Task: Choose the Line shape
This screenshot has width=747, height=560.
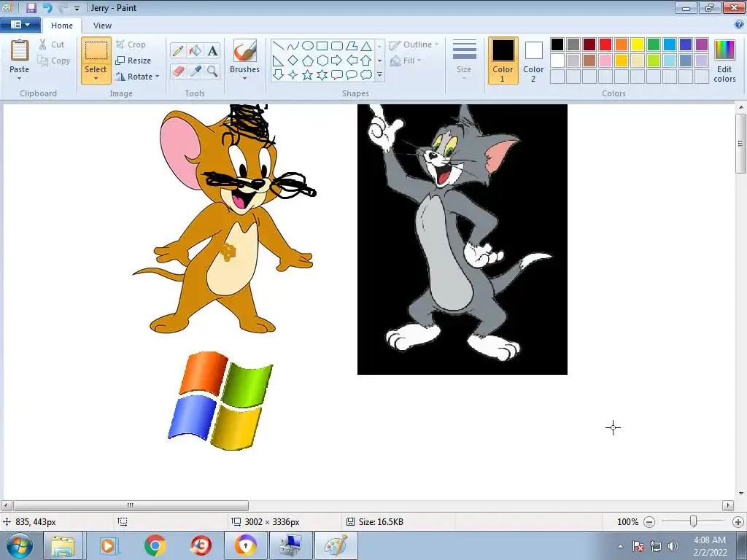Action: (279, 46)
